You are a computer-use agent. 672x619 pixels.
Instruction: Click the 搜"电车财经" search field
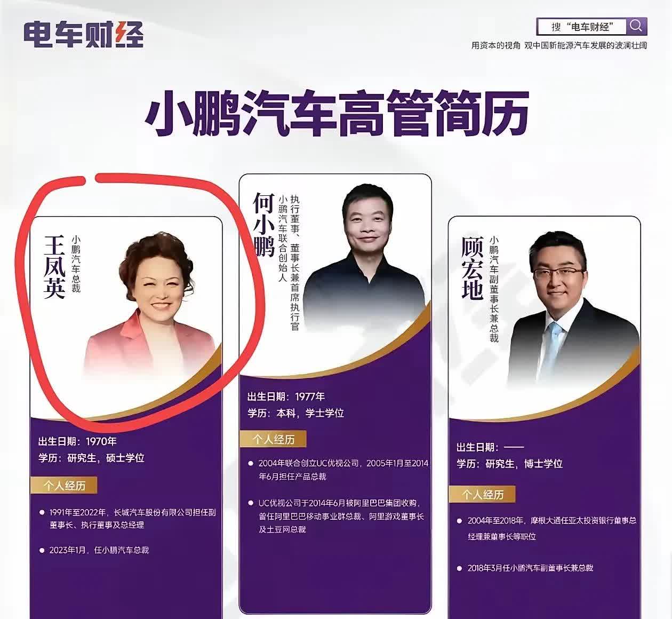(x=582, y=27)
